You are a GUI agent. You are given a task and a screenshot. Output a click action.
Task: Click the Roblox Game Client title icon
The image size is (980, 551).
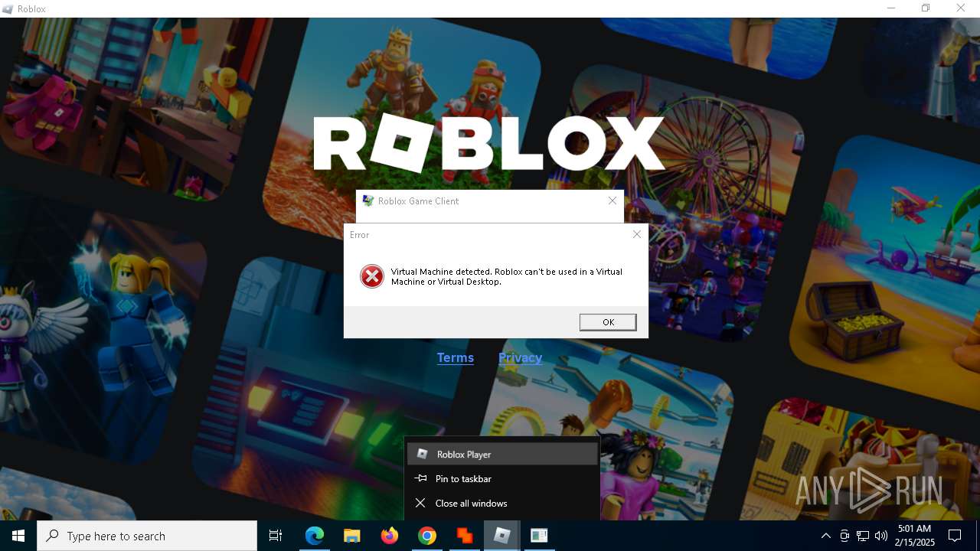tap(367, 201)
